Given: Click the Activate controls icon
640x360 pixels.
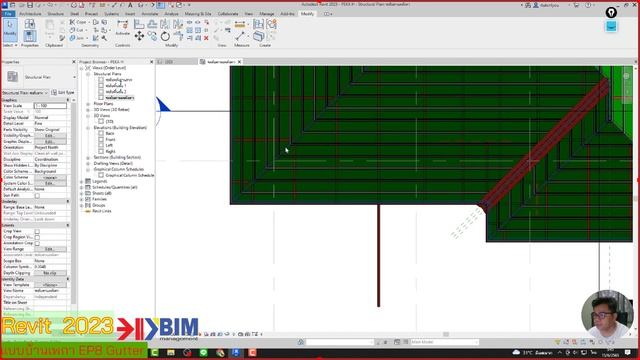Looking at the screenshot, I should (x=122, y=28).
